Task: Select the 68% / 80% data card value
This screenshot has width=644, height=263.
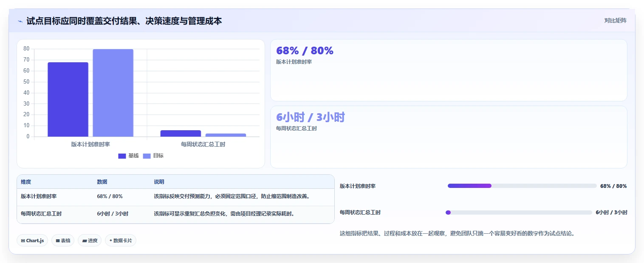Action: tap(305, 50)
